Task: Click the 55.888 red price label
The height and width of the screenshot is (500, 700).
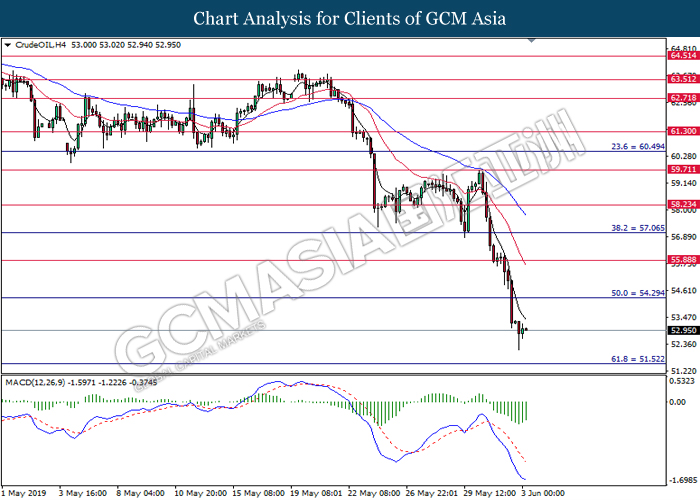Action: point(683,260)
